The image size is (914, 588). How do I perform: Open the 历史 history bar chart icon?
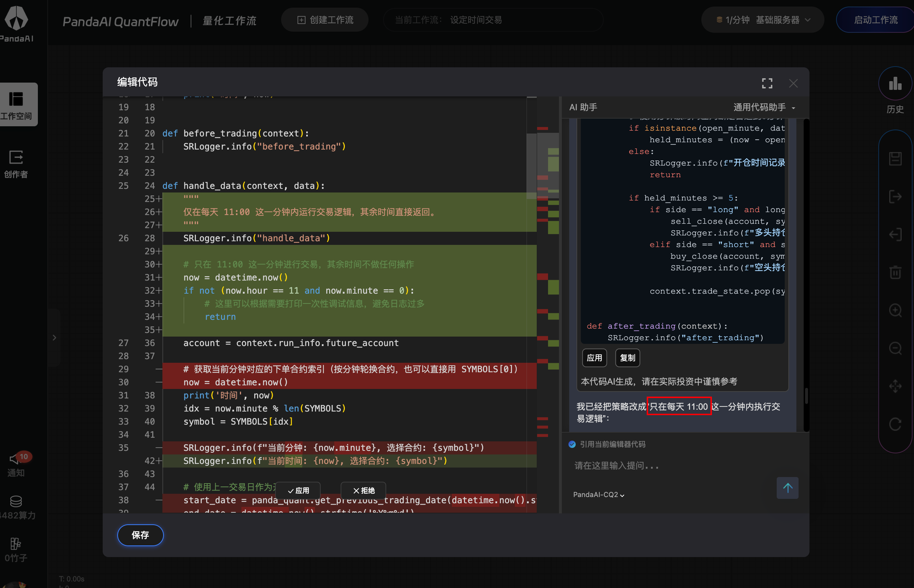[x=895, y=84]
